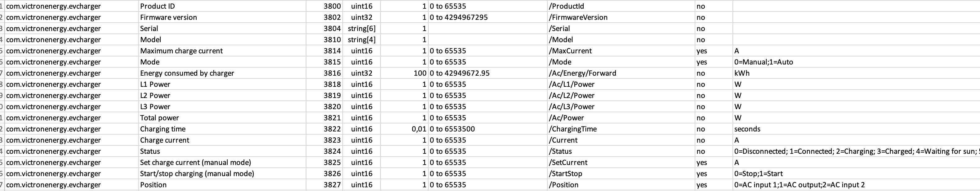Click the /StartStop path cell
This screenshot has width=980, height=191.
tap(621, 174)
